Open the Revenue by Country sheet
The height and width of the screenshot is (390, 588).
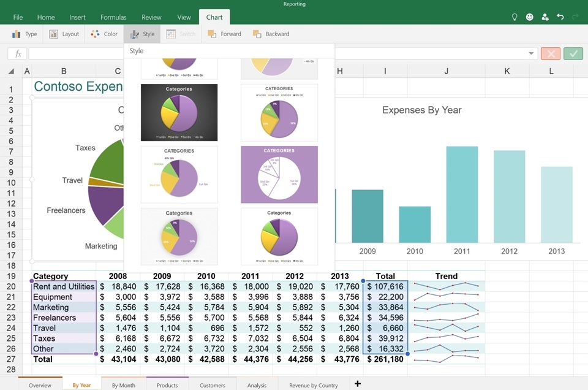pyautogui.click(x=313, y=384)
